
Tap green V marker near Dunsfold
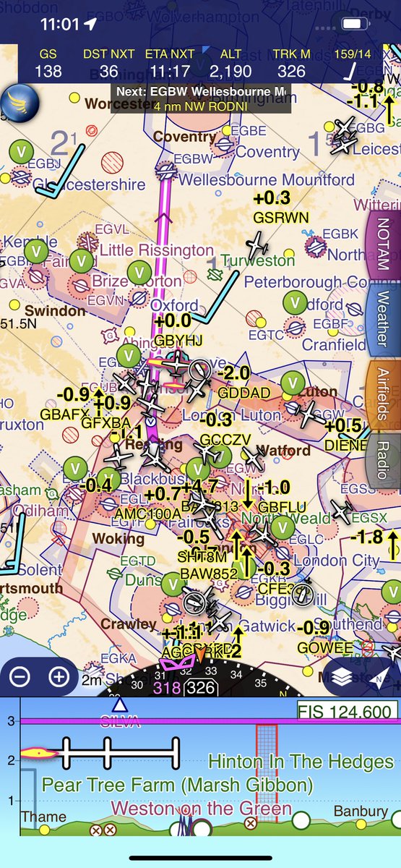click(x=172, y=584)
